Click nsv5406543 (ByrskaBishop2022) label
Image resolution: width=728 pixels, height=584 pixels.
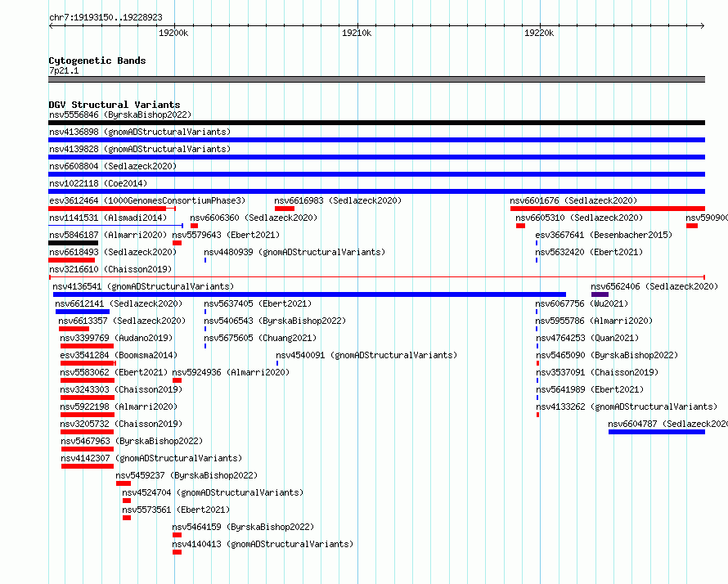[x=275, y=321]
